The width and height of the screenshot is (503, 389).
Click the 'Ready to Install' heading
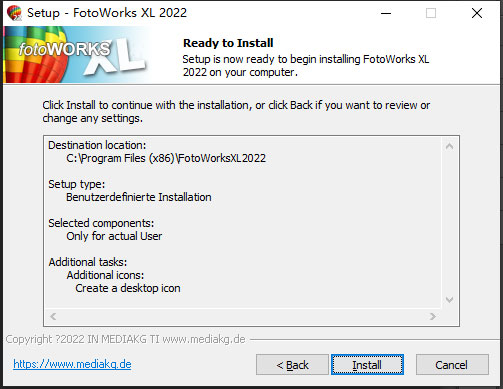(228, 43)
